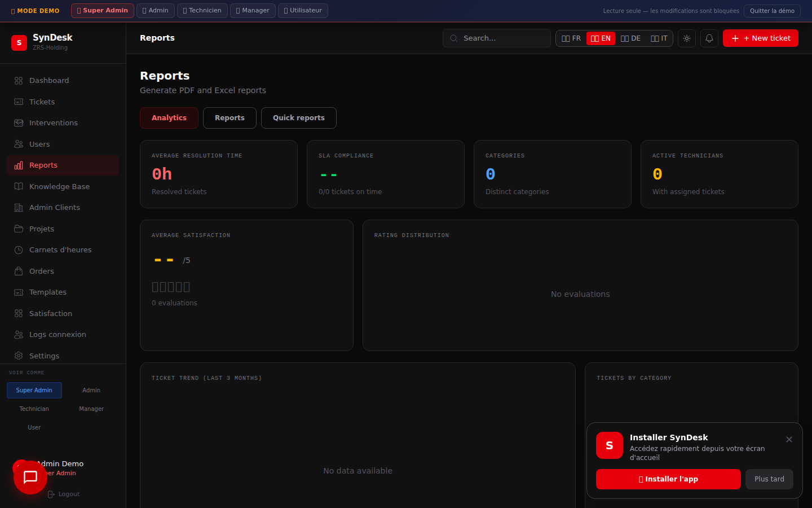View as Manager in the sidebar
812x508 pixels.
(91, 409)
